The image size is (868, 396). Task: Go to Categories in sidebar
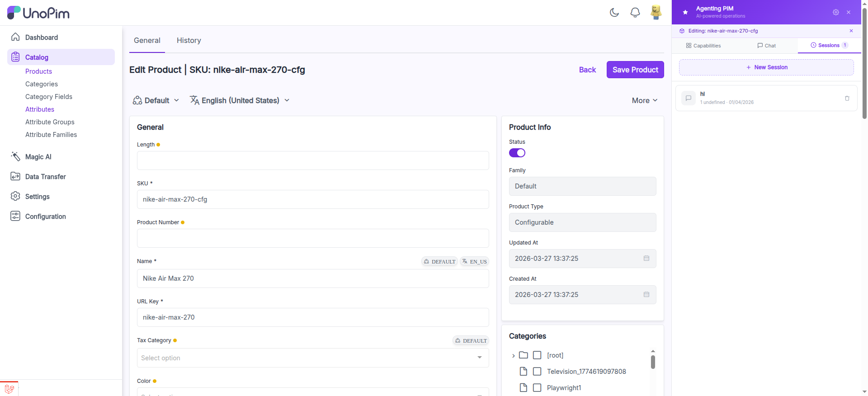42,84
